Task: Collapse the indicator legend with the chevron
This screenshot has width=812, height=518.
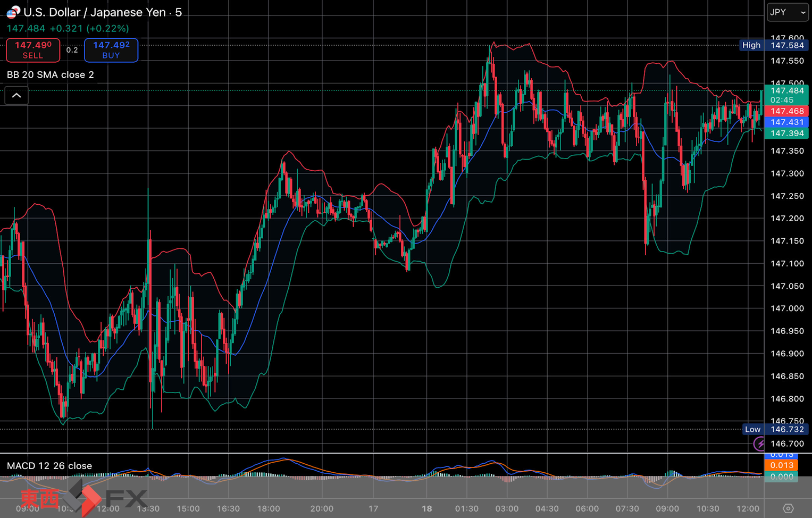Action: tap(16, 96)
